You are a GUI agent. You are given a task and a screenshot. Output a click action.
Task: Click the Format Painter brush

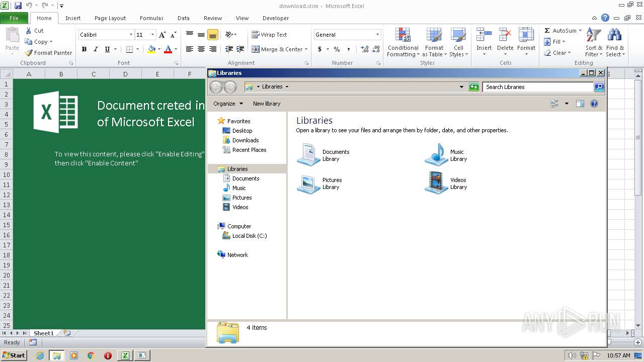tap(29, 53)
